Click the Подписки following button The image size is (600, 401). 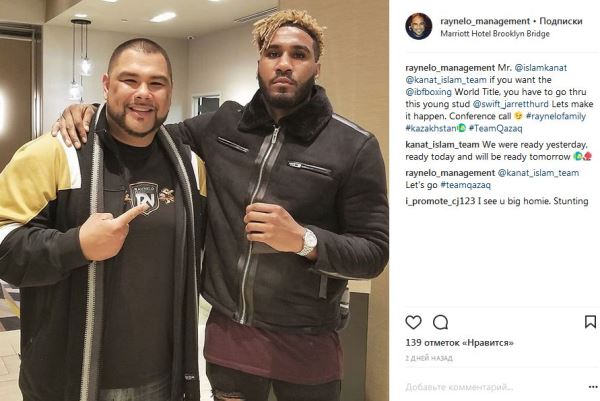[561, 21]
